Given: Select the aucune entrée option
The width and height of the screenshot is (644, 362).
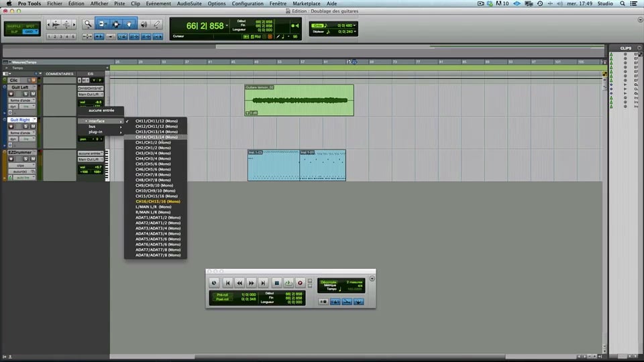Looking at the screenshot, I should click(x=101, y=110).
